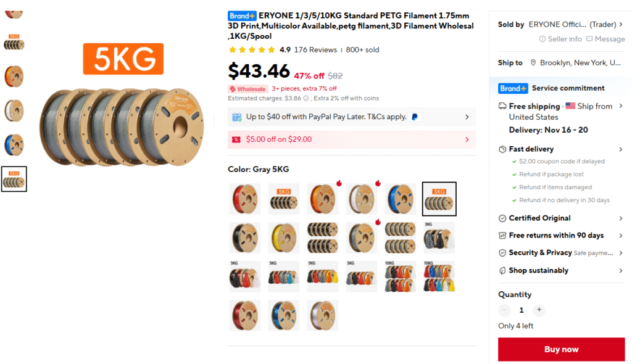Image resolution: width=632 pixels, height=364 pixels.
Task: Increase quantity with plus button
Action: point(539,310)
